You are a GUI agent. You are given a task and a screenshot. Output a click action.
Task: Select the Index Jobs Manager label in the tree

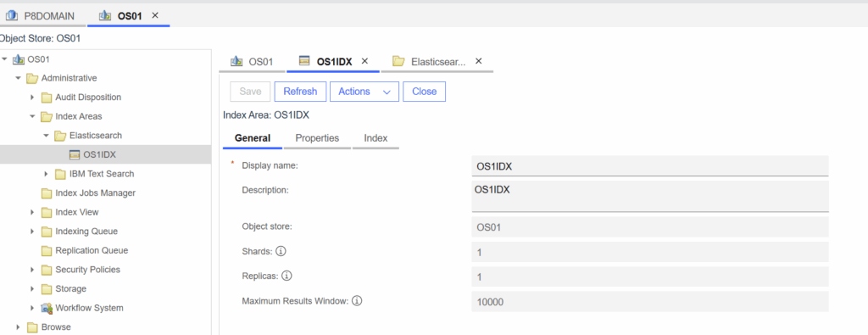(x=95, y=193)
